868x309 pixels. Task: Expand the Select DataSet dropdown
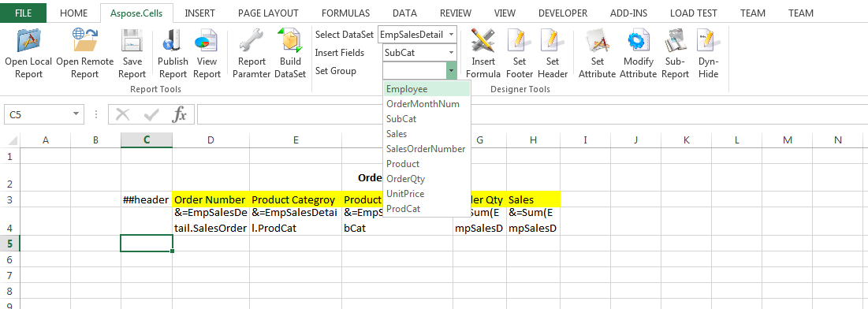pos(452,35)
